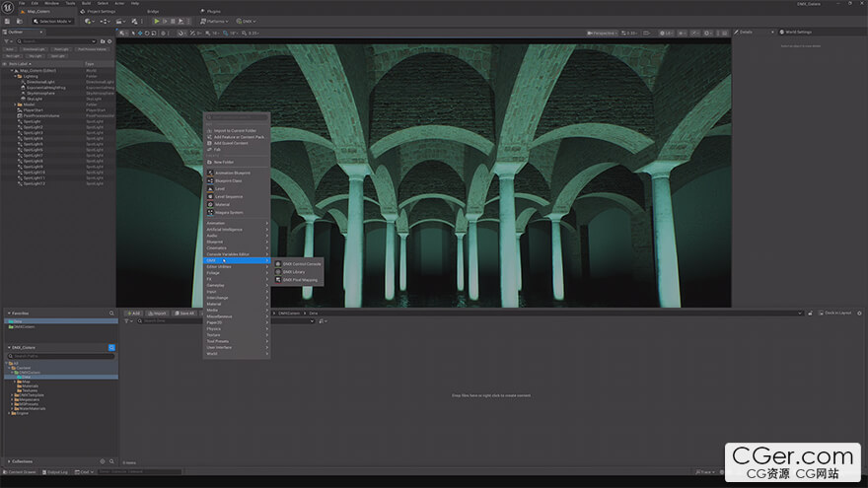This screenshot has height=488, width=868.
Task: Select the translate gizmo tool in viewport
Action: [140, 34]
